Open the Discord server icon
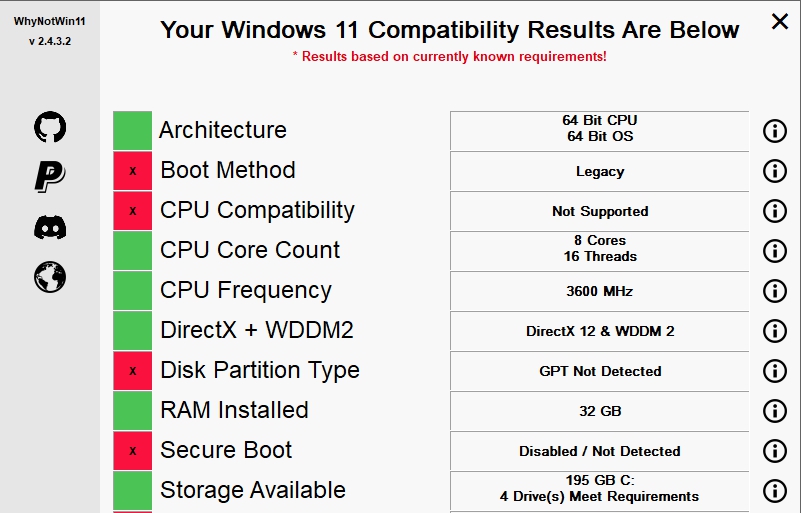Screen dimensions: 804x513 [50, 228]
